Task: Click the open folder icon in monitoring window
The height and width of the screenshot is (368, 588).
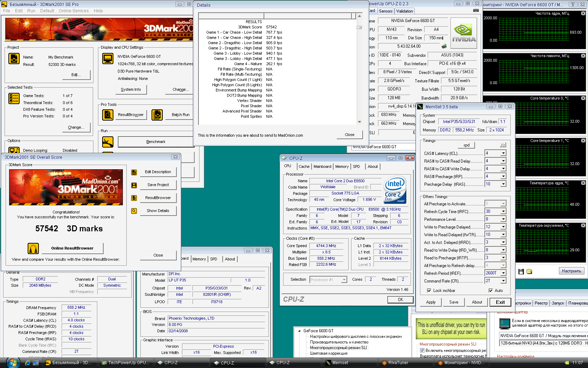Action: click(529, 272)
